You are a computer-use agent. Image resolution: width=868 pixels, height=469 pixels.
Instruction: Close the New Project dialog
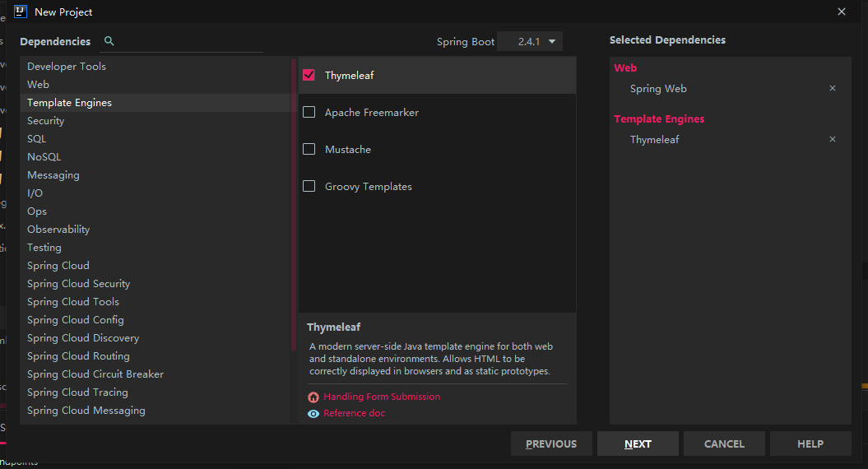pos(842,12)
